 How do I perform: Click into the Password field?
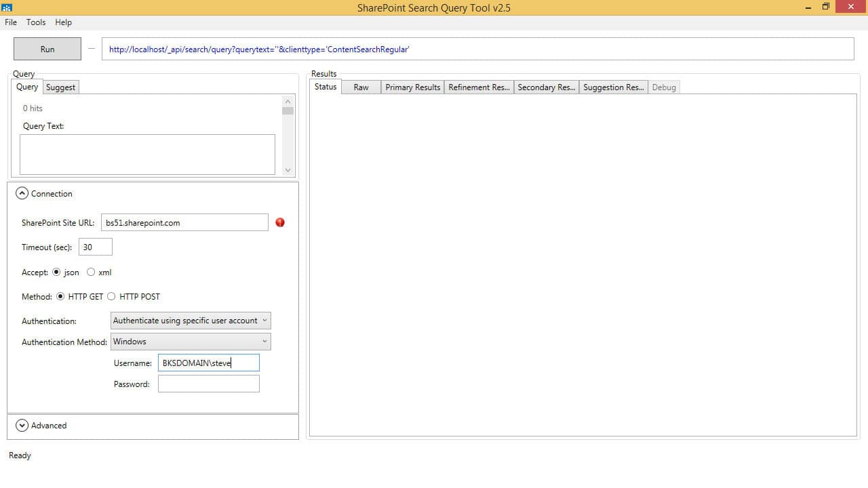click(x=208, y=384)
